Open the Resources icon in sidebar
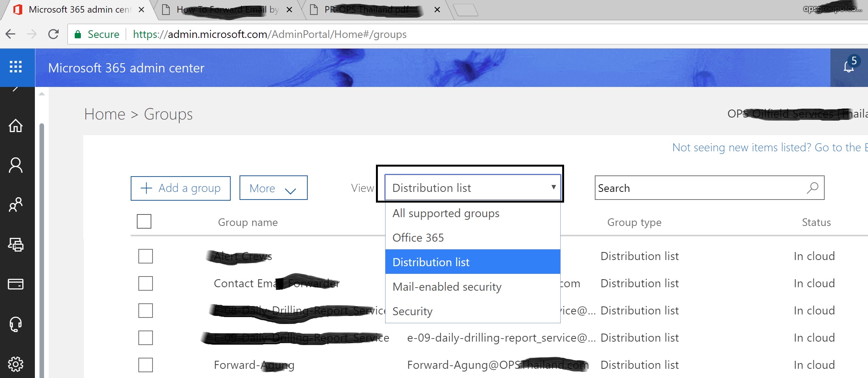 pos(16,244)
